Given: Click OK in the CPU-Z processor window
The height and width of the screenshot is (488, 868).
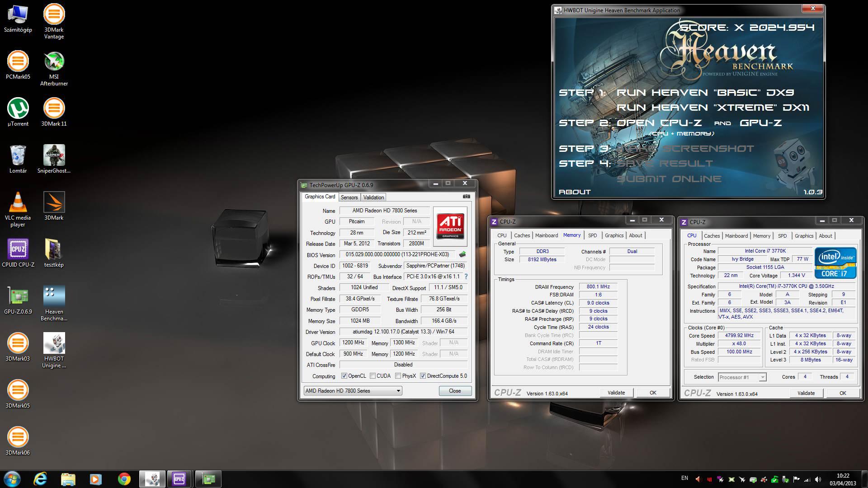Looking at the screenshot, I should pos(843,393).
